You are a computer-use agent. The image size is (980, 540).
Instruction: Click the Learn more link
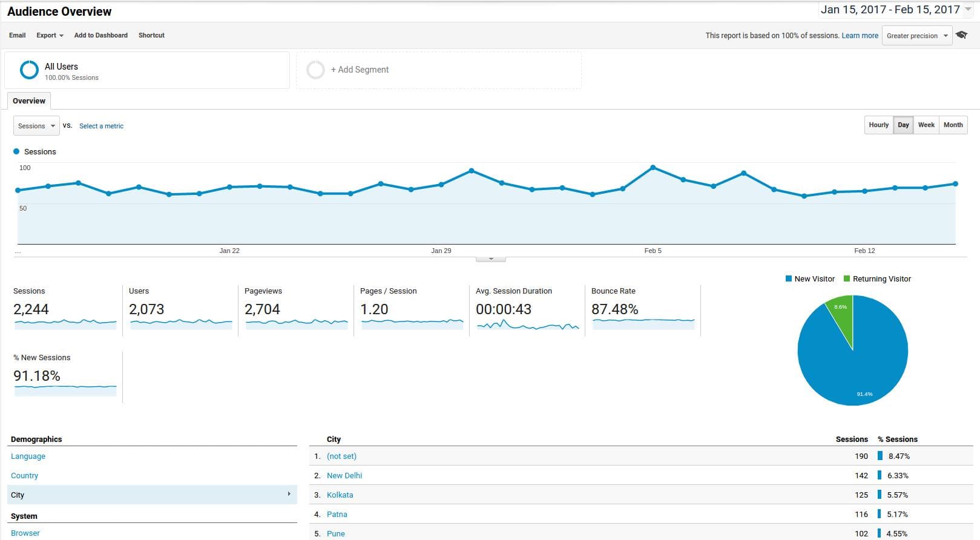point(860,36)
